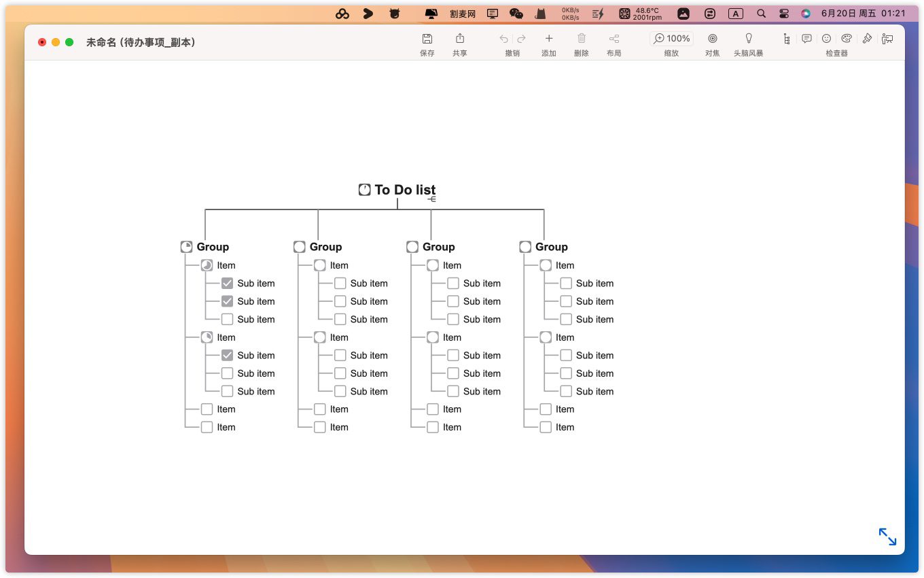Check the last Item checkbox in the fourth Group
The image size is (924, 578).
coord(546,427)
